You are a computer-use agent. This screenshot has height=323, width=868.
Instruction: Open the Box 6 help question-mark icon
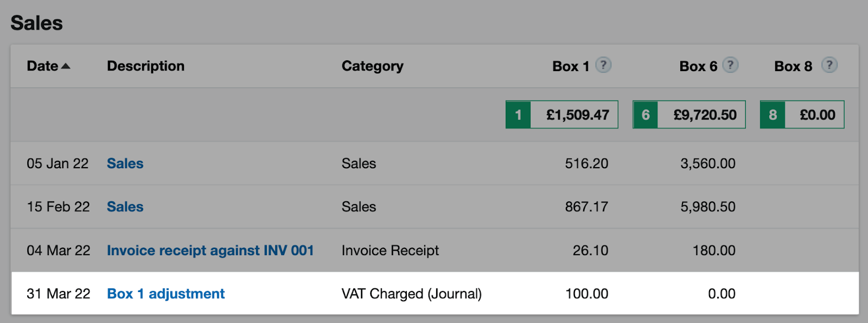(x=731, y=65)
